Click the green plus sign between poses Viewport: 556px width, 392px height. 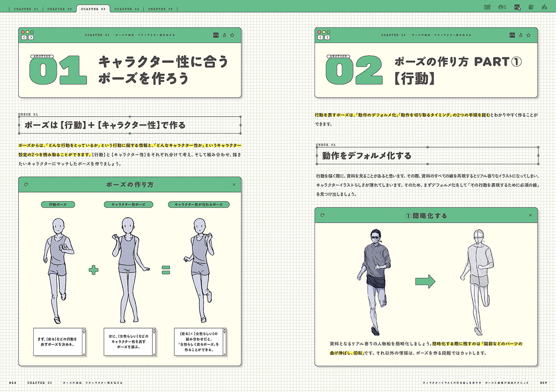pyautogui.click(x=95, y=270)
